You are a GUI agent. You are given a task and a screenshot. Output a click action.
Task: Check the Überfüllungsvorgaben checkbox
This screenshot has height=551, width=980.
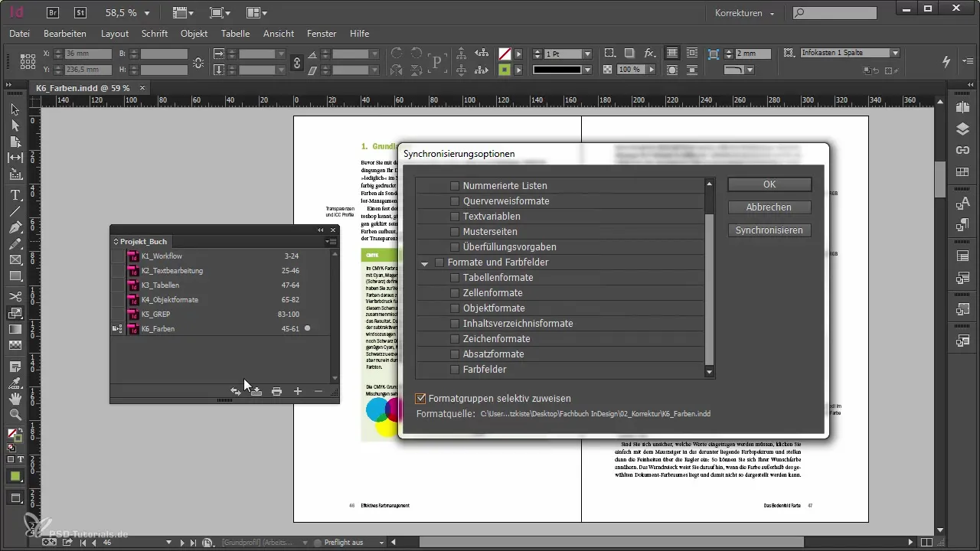tap(455, 247)
